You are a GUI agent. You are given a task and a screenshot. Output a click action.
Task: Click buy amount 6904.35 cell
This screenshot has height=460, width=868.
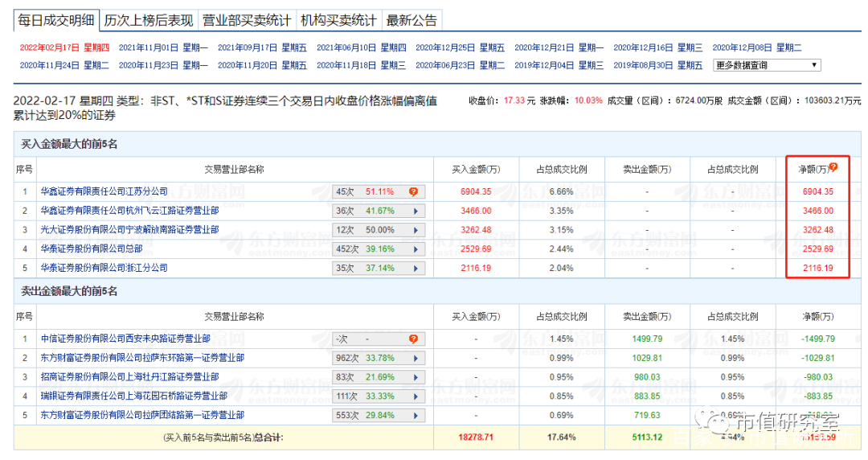click(x=476, y=191)
